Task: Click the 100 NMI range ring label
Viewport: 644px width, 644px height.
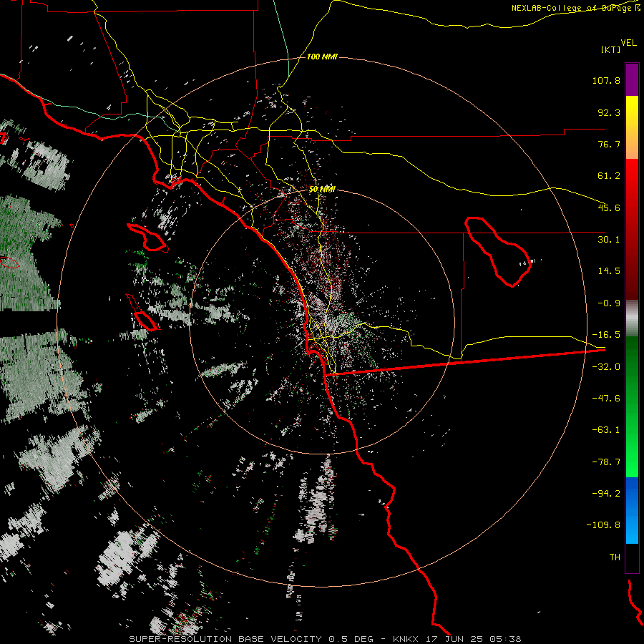Action: (322, 57)
